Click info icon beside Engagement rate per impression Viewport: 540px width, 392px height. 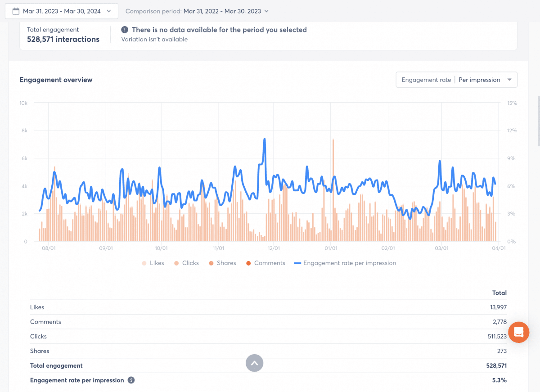click(131, 380)
